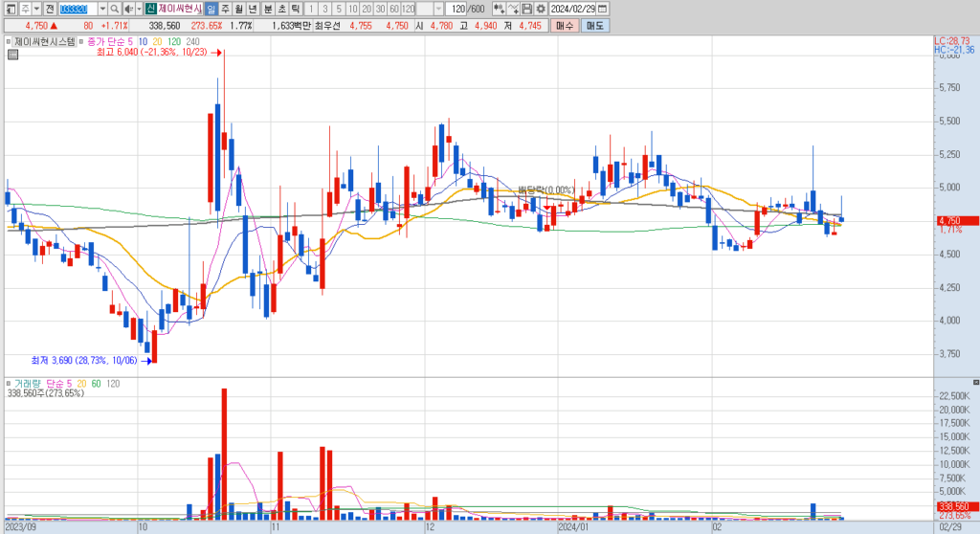
Task: Select second 초 chart period
Action: (281, 9)
